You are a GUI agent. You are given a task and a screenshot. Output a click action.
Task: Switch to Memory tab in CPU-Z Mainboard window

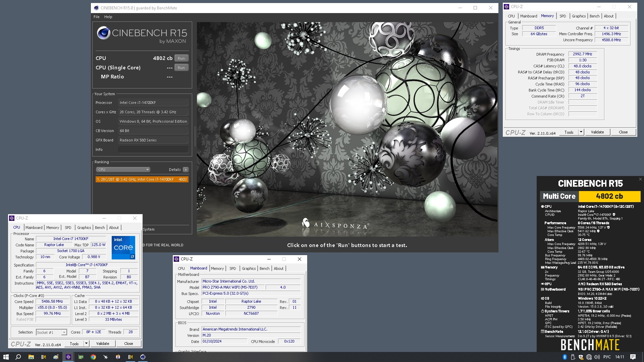pos(217,268)
